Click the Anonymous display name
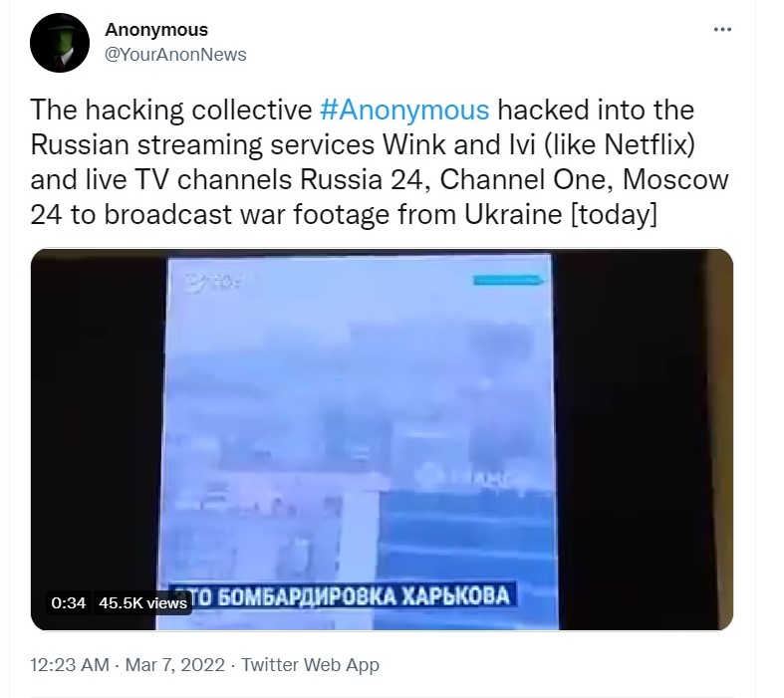This screenshot has height=698, width=784. point(156,30)
